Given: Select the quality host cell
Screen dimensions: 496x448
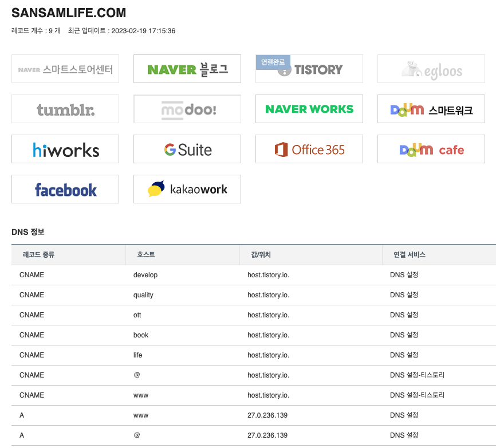Looking at the screenshot, I should tap(143, 295).
